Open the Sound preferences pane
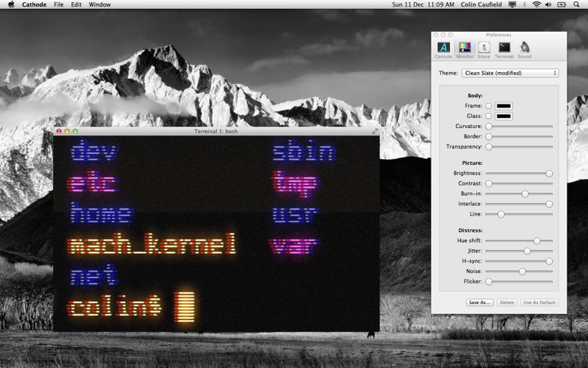 [524, 49]
